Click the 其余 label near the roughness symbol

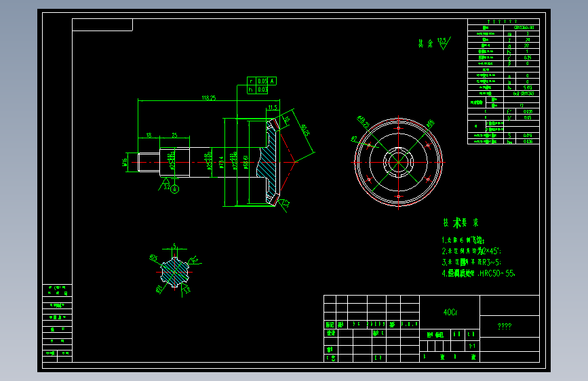click(426, 43)
